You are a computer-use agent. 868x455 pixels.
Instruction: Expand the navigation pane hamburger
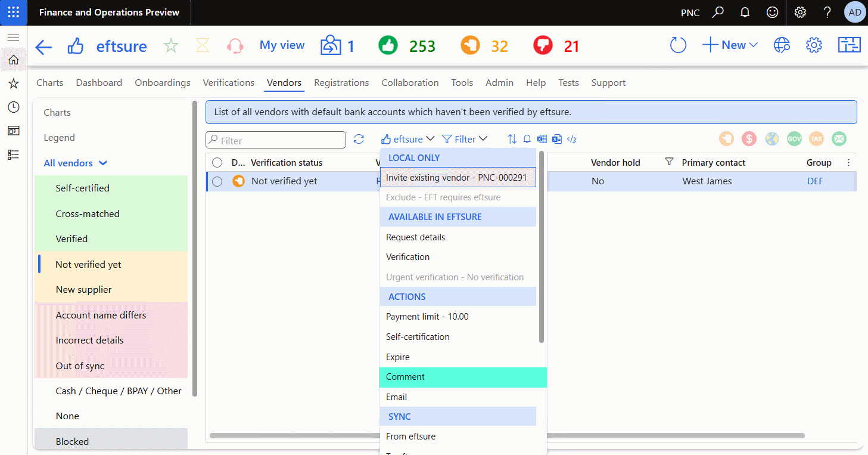click(x=13, y=38)
